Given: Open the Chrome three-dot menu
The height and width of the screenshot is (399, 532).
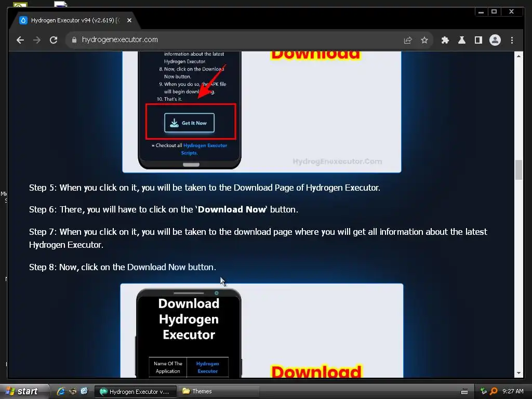Looking at the screenshot, I should tap(512, 40).
